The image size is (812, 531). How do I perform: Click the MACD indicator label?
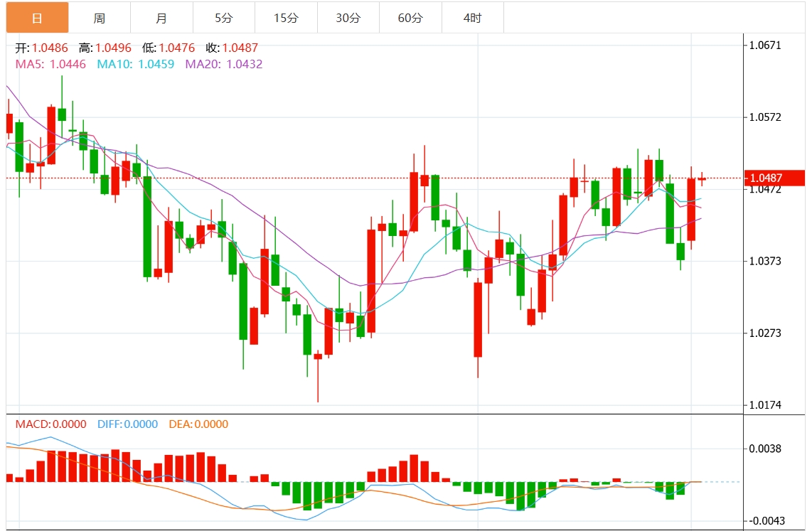[x=50, y=424]
